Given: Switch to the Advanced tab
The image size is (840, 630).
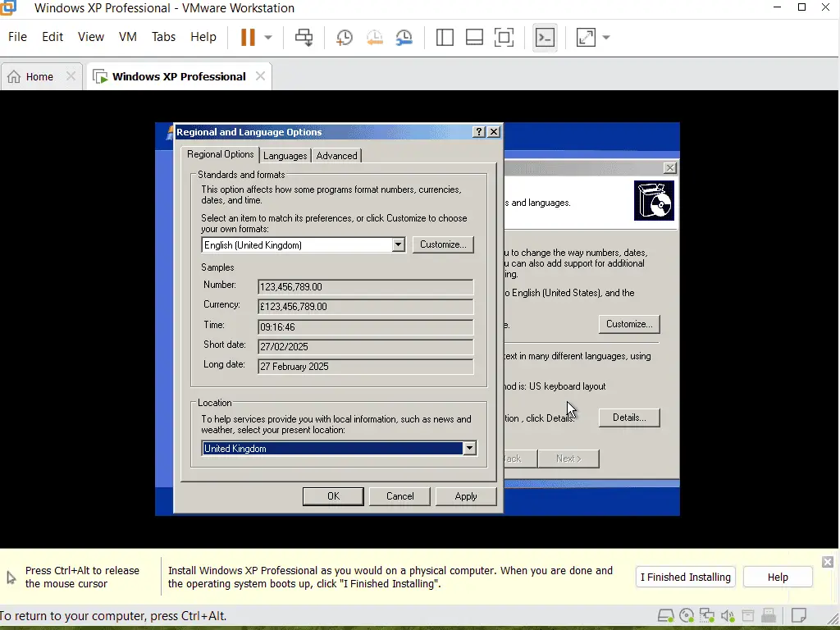Looking at the screenshot, I should coord(336,156).
